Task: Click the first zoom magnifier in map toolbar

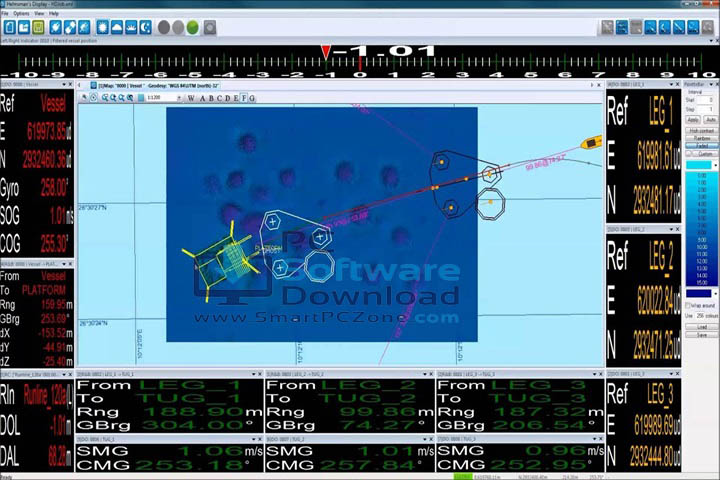Action: coord(105,97)
